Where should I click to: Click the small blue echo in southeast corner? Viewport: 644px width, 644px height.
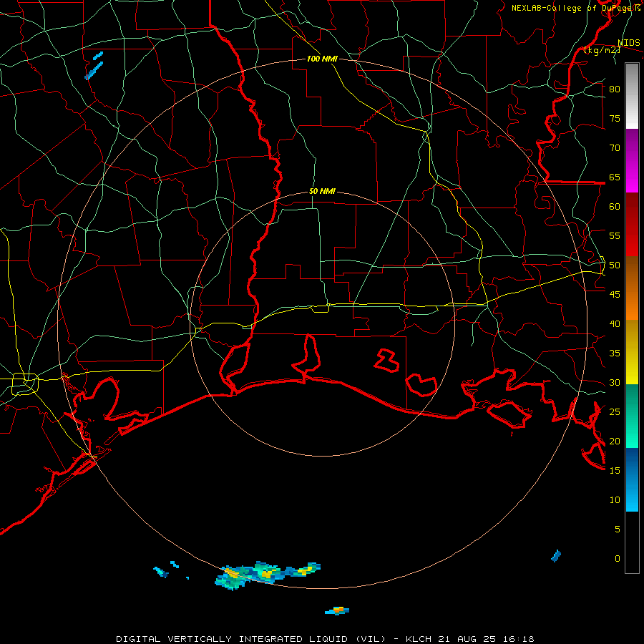click(x=556, y=556)
